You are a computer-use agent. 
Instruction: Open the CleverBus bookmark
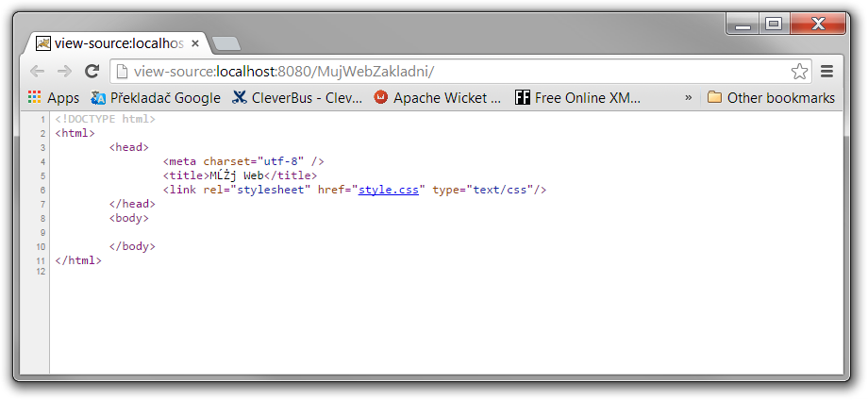[298, 98]
